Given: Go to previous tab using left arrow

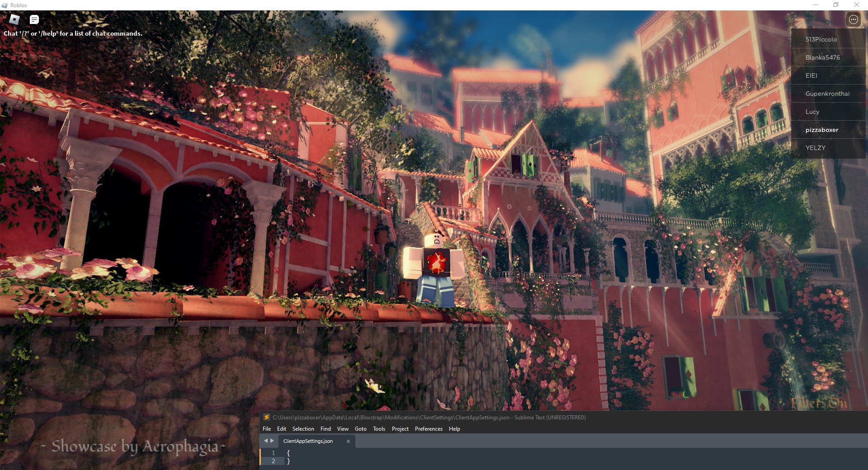Looking at the screenshot, I should tap(266, 441).
